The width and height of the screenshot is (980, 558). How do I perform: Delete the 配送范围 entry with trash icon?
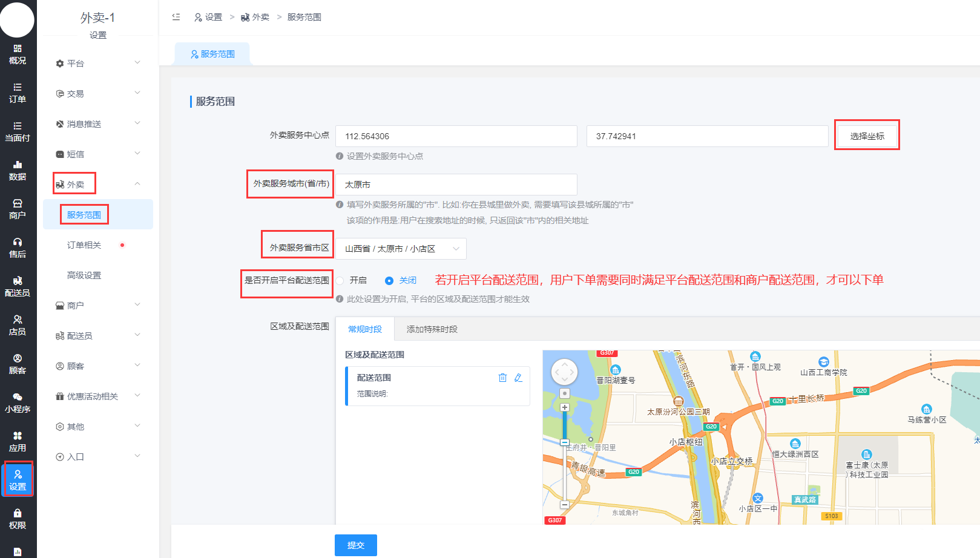coord(502,378)
